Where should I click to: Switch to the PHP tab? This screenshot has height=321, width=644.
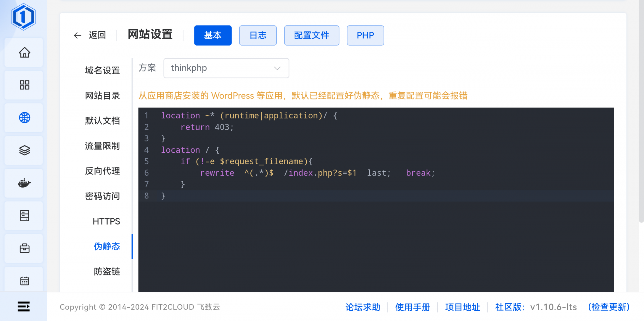[x=365, y=36]
